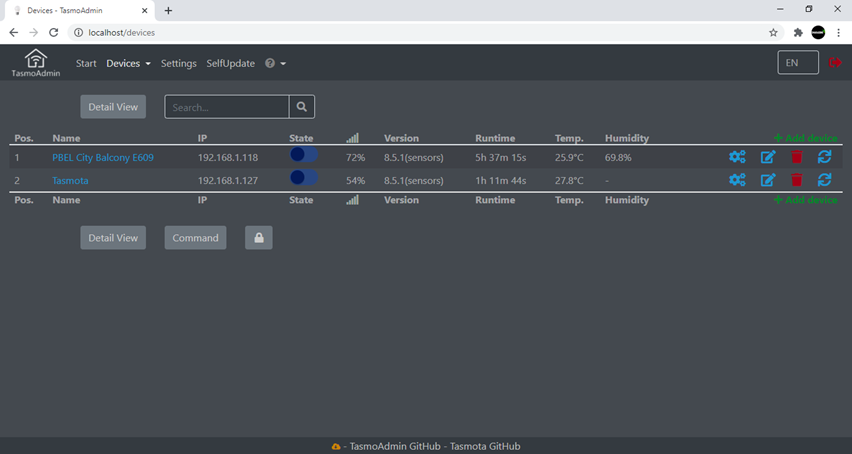Open the SelfUpdate page

[230, 64]
